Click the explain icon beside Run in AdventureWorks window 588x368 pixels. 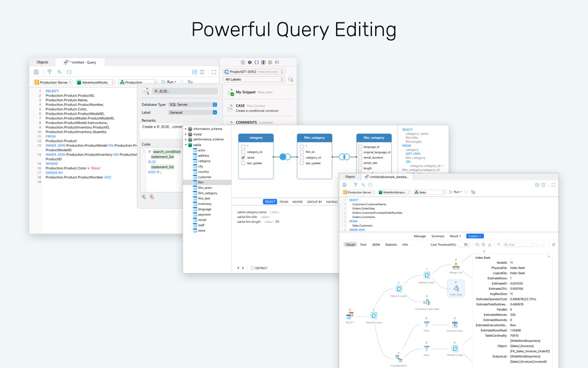190,82
